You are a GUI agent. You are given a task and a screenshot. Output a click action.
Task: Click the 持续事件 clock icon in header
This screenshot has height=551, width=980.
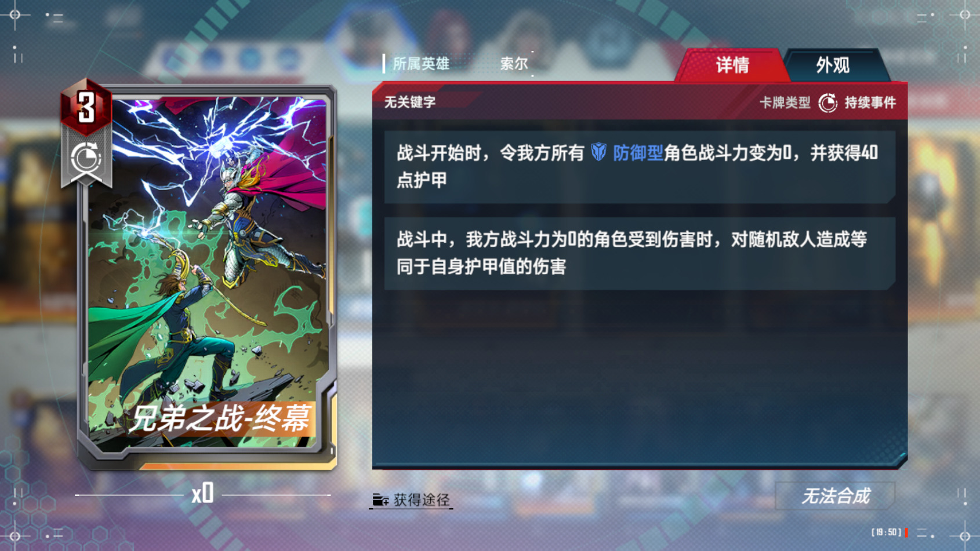(827, 103)
